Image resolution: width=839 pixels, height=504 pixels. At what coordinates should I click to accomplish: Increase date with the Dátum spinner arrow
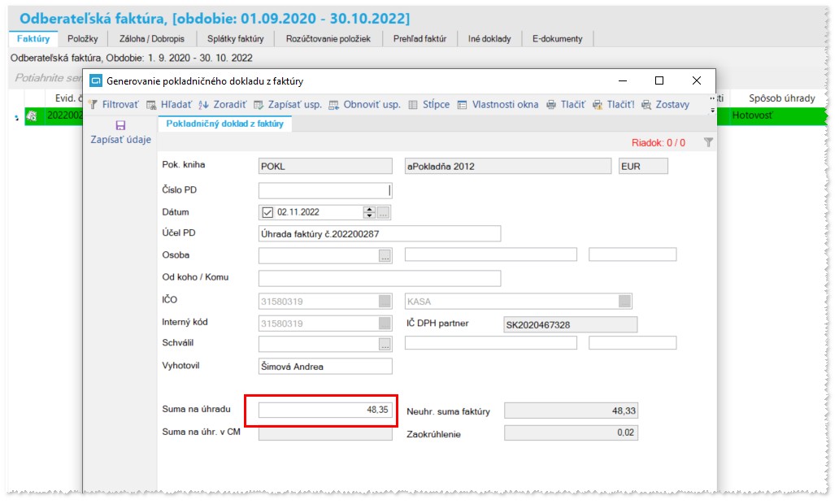point(369,209)
